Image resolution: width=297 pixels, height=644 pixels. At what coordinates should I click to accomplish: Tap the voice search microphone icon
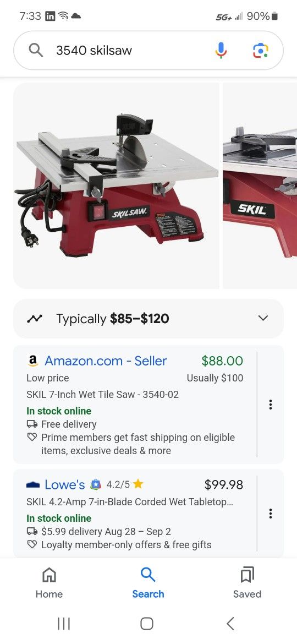[x=221, y=50]
